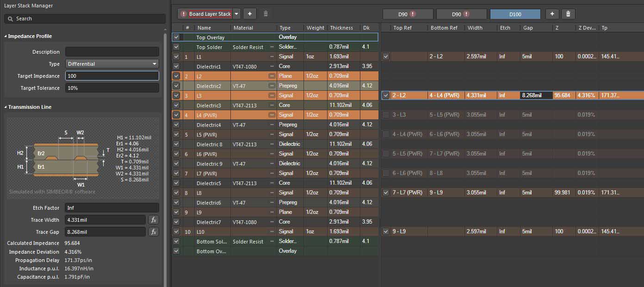Click the Target Impedance input field
The width and height of the screenshot is (644, 287).
[112, 76]
